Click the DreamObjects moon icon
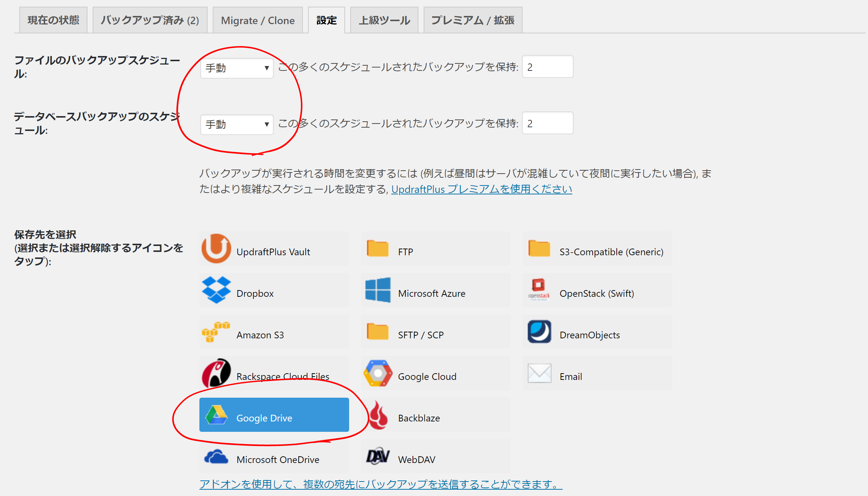The height and width of the screenshot is (496, 868). tap(539, 332)
